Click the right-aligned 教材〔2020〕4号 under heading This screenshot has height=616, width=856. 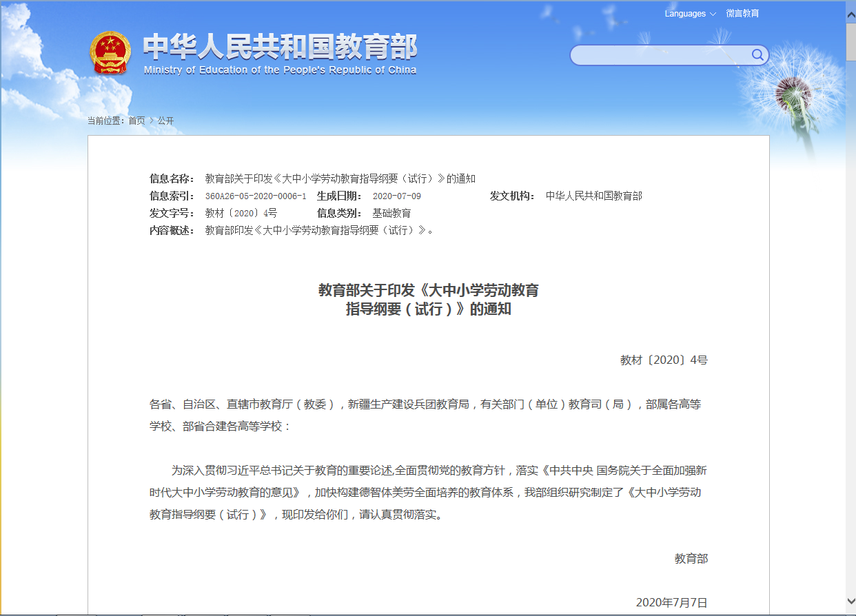click(664, 360)
